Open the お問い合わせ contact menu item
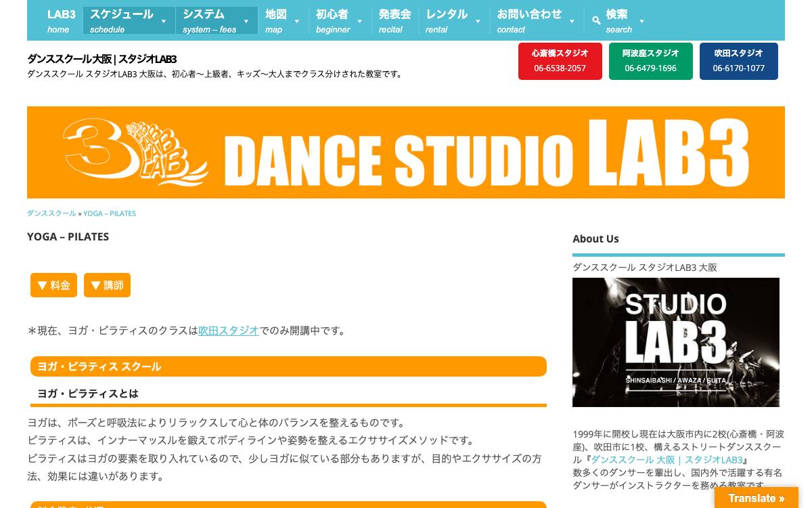This screenshot has width=812, height=508. click(537, 20)
